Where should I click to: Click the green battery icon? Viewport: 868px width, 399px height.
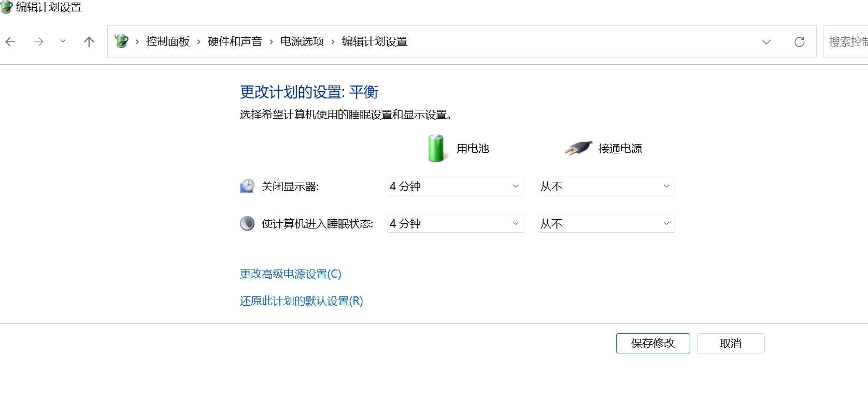436,148
